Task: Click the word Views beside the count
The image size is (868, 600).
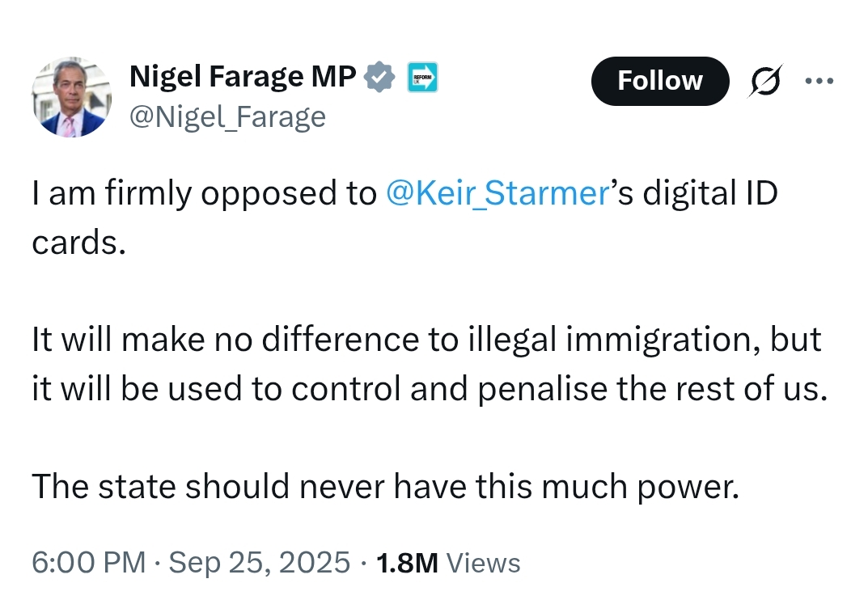Action: click(x=483, y=562)
